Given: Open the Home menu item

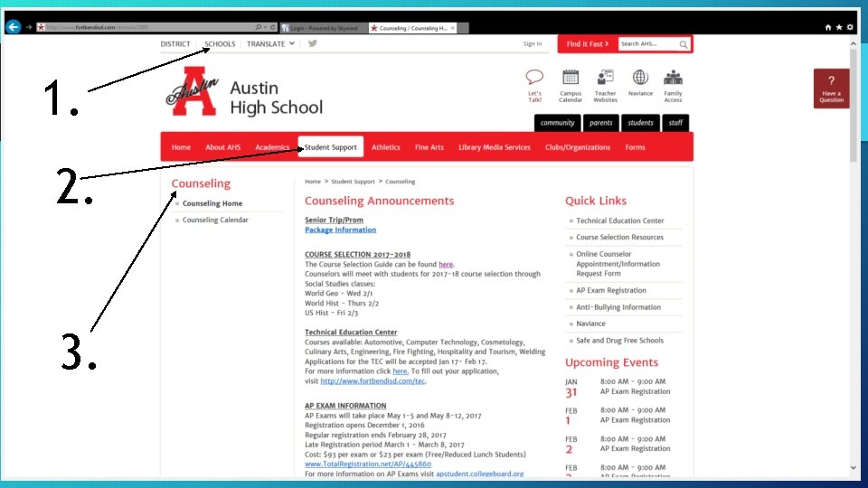Looking at the screenshot, I should point(181,147).
